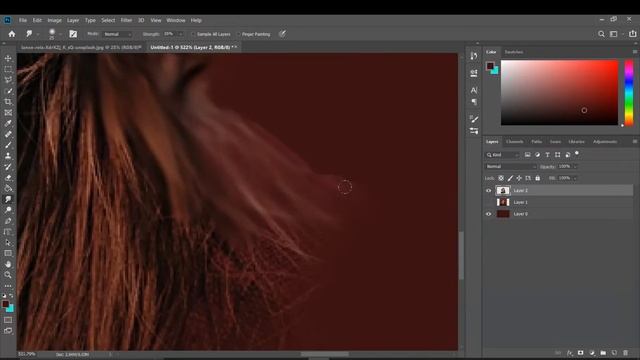Switch to the Channels tab

tap(515, 142)
